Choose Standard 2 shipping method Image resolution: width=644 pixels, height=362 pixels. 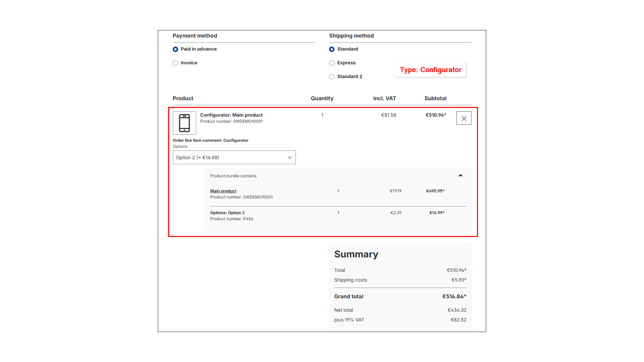click(x=332, y=77)
